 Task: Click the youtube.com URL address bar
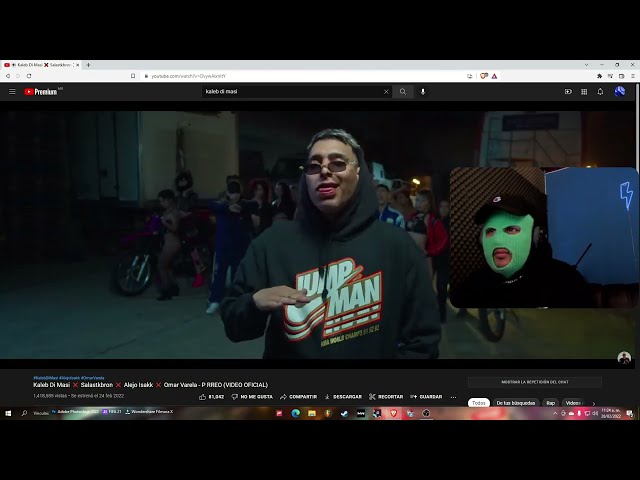tap(304, 76)
